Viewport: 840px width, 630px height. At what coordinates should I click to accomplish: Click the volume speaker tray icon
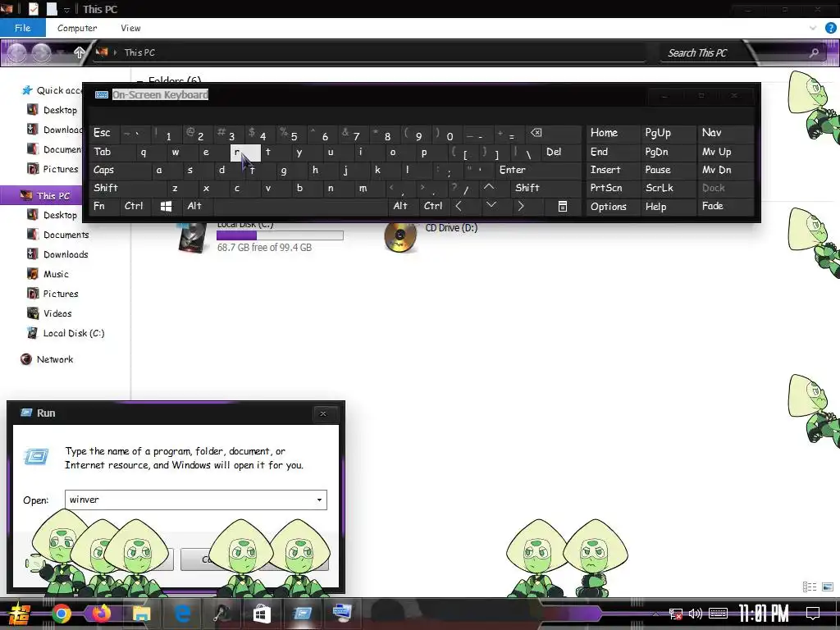tap(696, 614)
